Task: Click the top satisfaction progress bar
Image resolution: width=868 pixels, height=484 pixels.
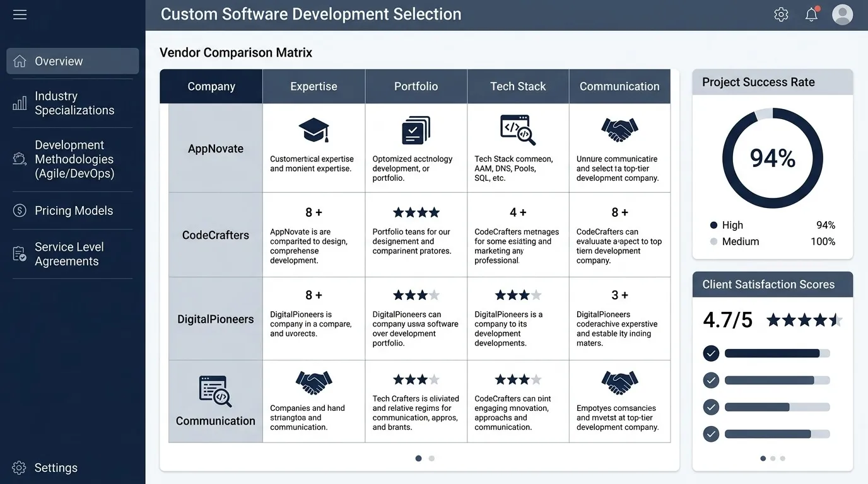Action: 777,354
